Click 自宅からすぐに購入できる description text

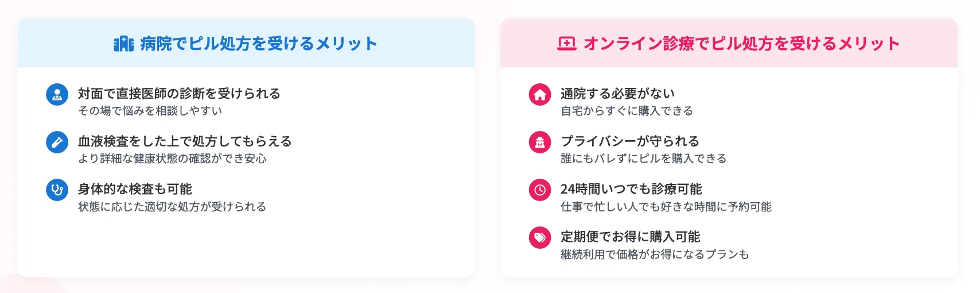tap(627, 111)
